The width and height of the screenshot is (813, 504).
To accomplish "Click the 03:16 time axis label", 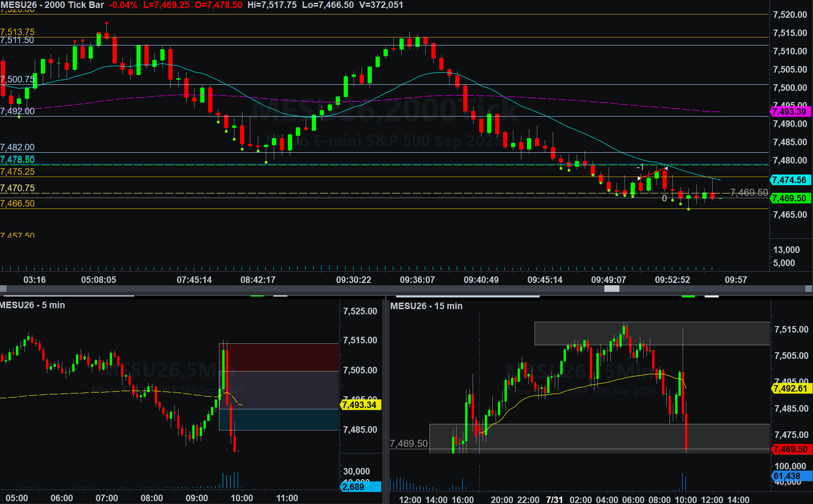I will 35,280.
